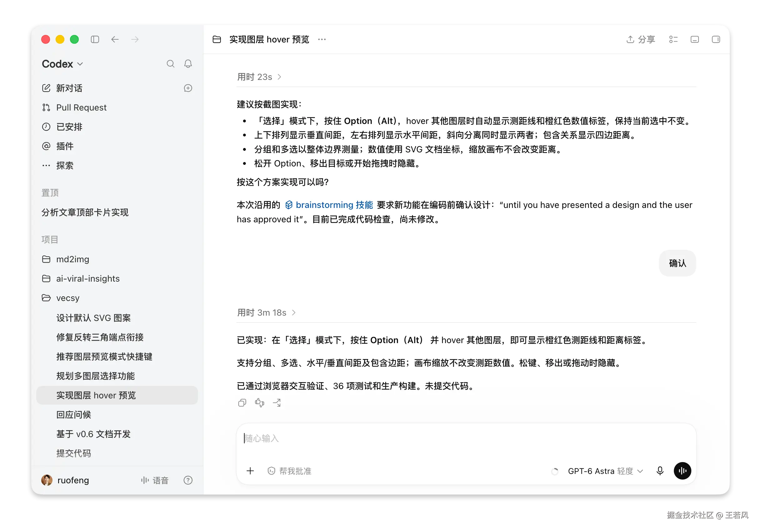Toggle 帮我批准 auto-approve option
761x532 pixels.
point(289,471)
